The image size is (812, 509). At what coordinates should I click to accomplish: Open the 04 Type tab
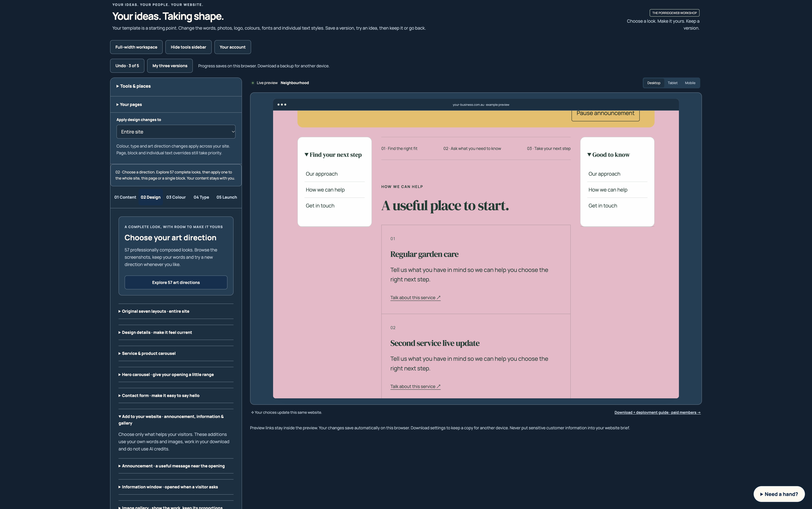201,197
